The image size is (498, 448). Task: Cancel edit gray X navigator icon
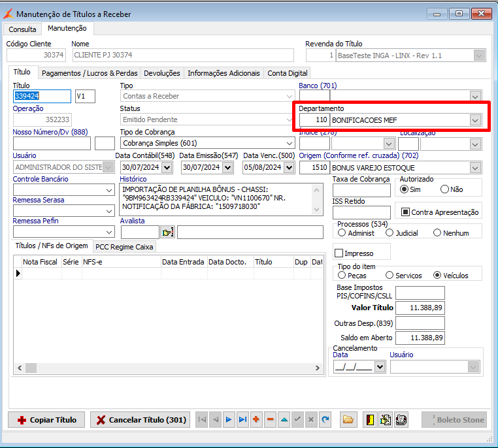click(x=311, y=420)
